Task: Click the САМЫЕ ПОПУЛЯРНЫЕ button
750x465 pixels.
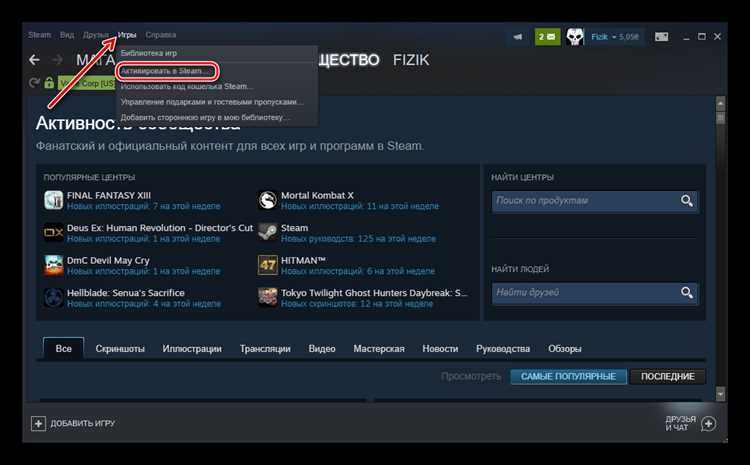Action: (x=568, y=376)
